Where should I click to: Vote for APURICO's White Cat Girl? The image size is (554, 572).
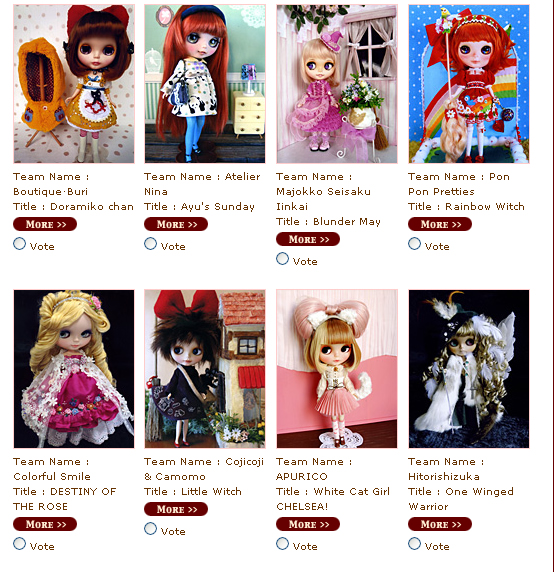coord(282,544)
